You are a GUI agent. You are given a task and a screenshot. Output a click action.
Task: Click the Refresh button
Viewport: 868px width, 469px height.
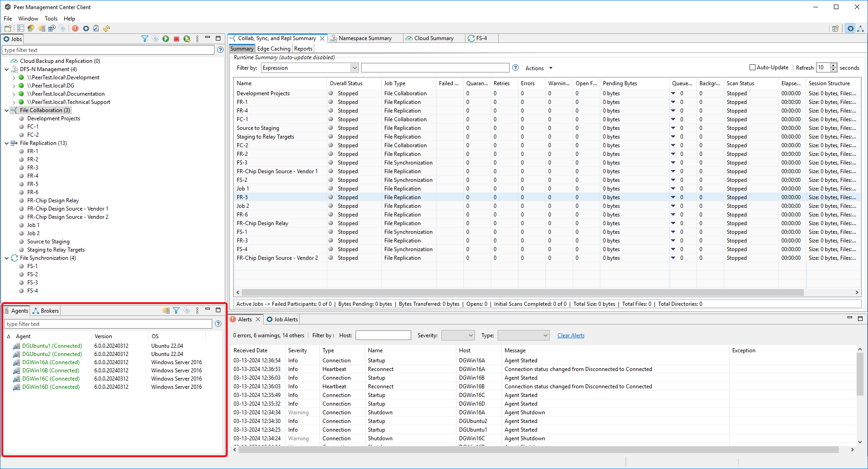pos(804,68)
